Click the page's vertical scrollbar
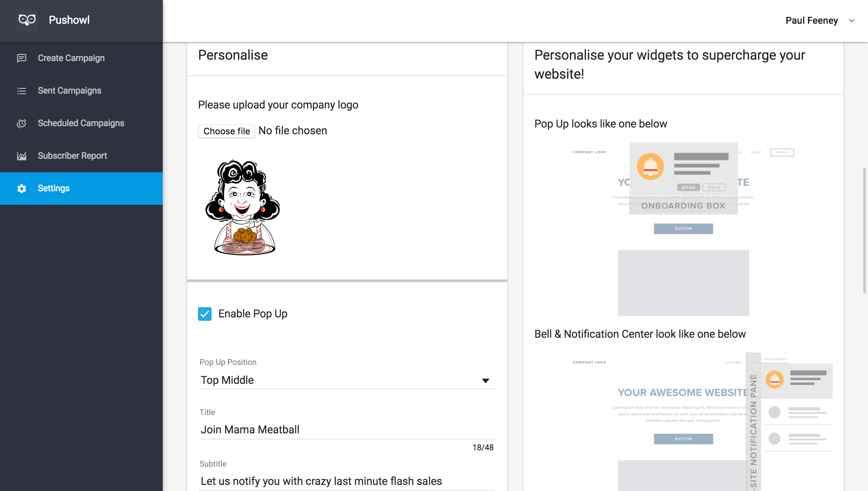This screenshot has height=491, width=868. [865, 231]
